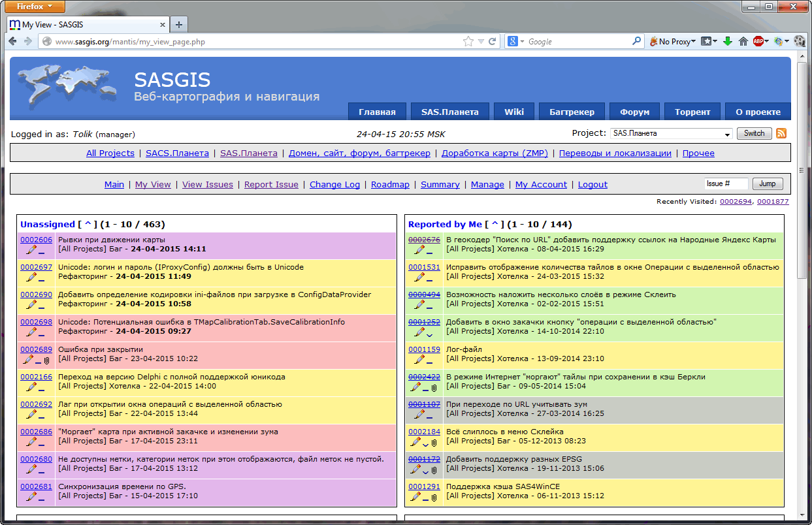Edit issue 0001531 using its pencil icon
Image resolution: width=812 pixels, height=525 pixels.
419,277
